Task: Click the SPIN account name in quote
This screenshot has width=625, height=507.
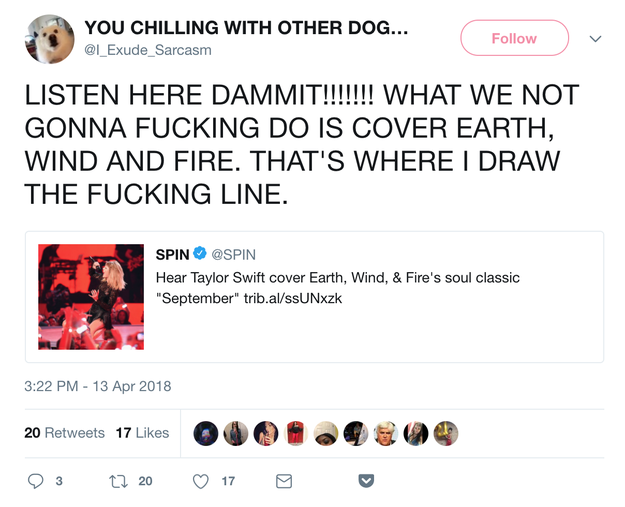Action: 173,254
